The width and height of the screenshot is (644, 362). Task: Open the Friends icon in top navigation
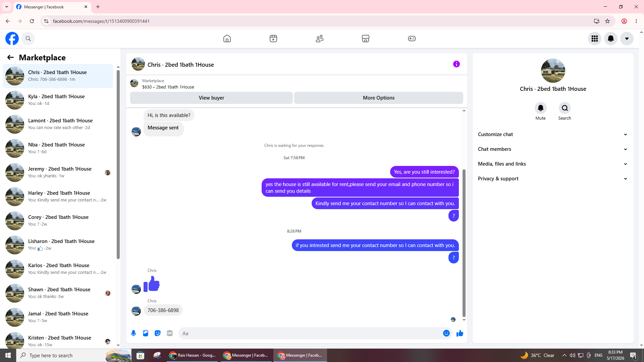(320, 39)
